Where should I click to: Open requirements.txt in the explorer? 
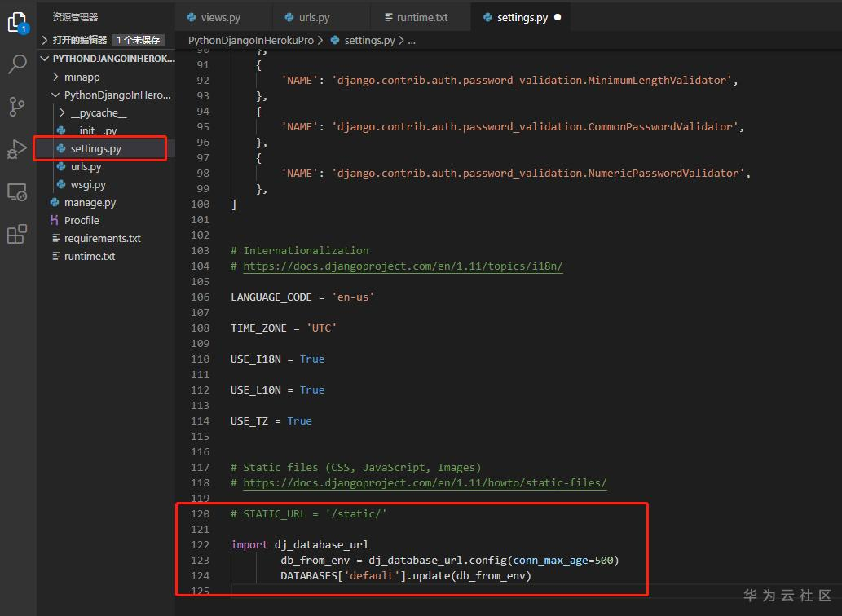(x=102, y=238)
